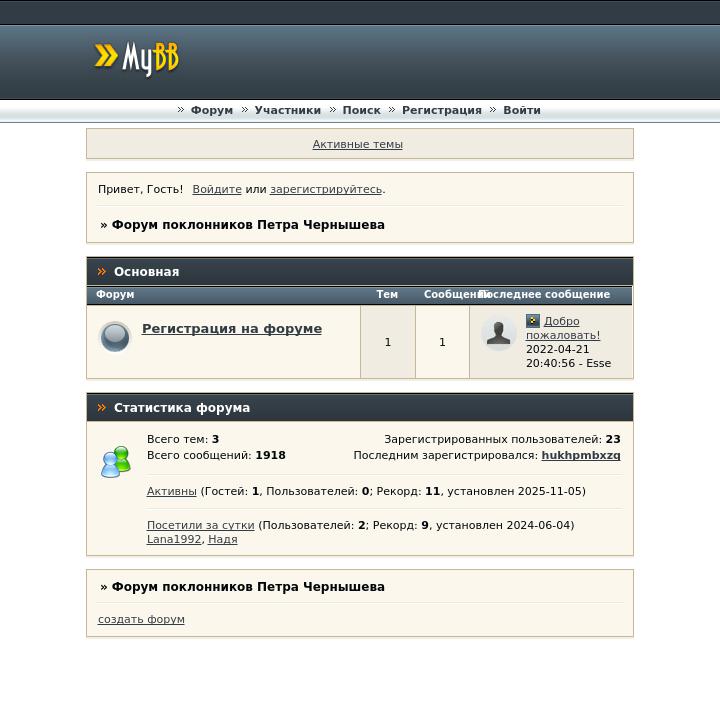Viewport: 720px width, 720px height.
Task: Select Войти in the top navigation
Action: (x=521, y=110)
